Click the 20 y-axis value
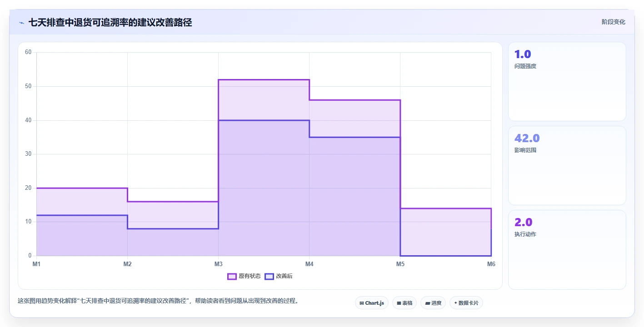The height and width of the screenshot is (327, 644). [28, 188]
